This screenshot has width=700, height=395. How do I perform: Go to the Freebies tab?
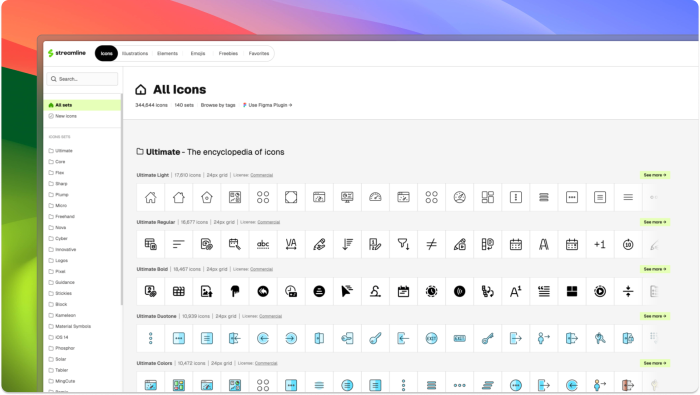click(228, 54)
